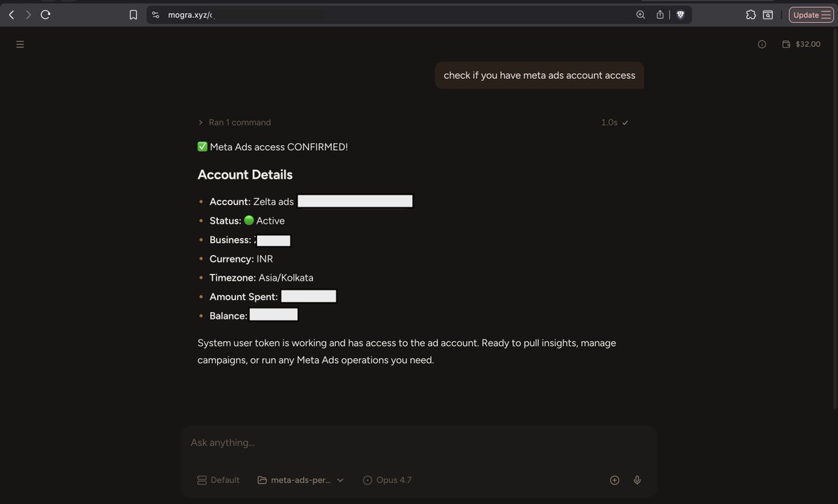Open the $32.00 credits balance
Viewport: 838px width, 504px height.
[801, 45]
